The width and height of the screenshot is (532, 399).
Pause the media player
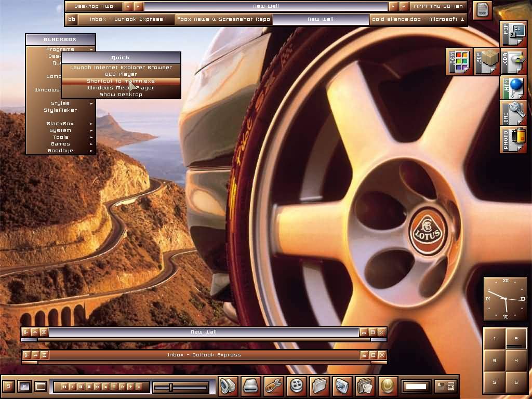(81, 387)
